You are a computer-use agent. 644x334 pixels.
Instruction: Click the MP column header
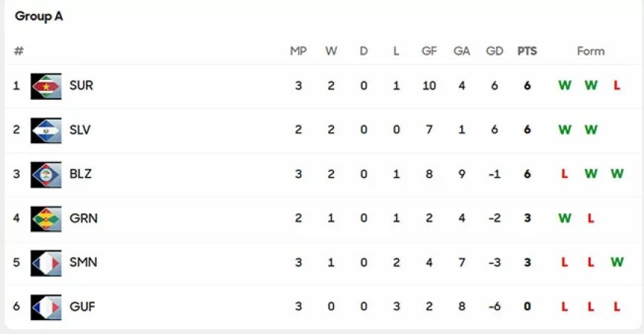coord(298,51)
